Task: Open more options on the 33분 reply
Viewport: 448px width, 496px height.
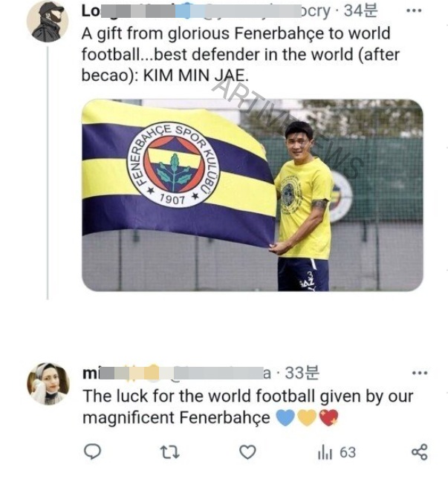Action: tap(420, 373)
